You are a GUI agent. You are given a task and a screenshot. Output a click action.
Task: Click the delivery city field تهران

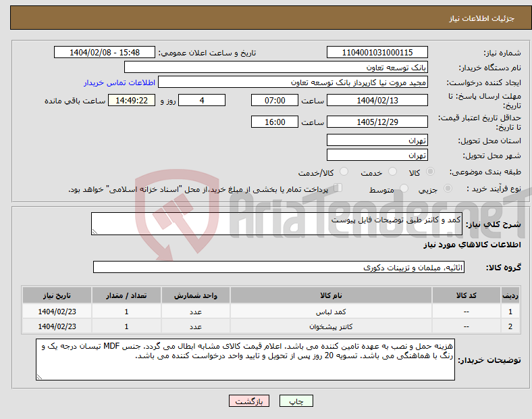point(377,155)
